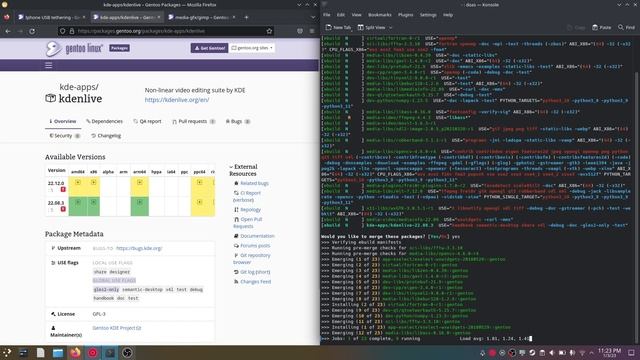Viewport: 640px width, 360px height.
Task: Reload the Firefox page
Action: (x=32, y=31)
